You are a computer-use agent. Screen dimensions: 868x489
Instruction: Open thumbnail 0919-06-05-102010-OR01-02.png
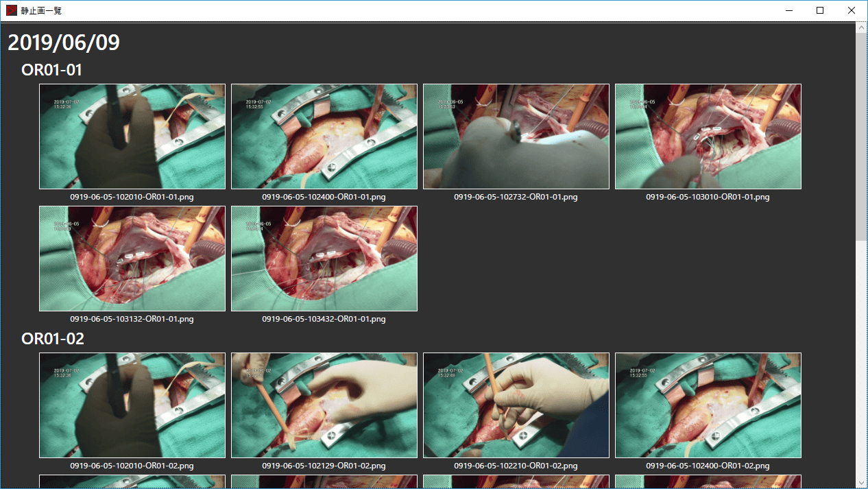[132, 405]
